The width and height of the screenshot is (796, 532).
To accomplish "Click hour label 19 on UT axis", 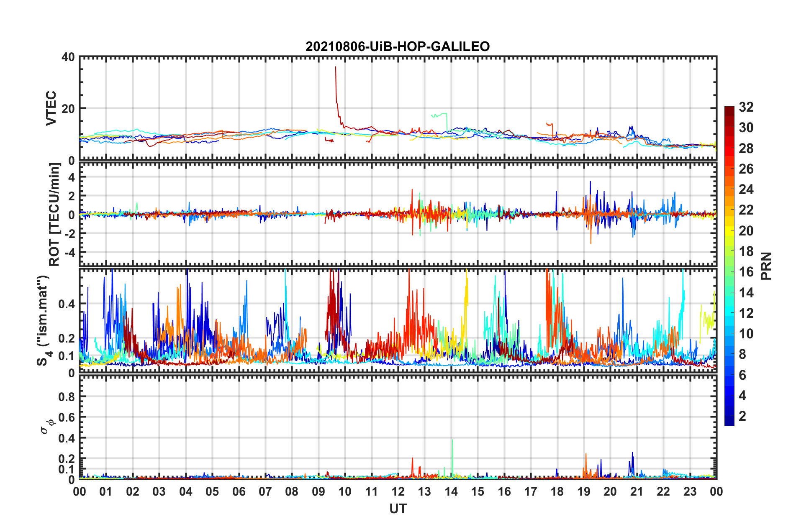I will [584, 491].
